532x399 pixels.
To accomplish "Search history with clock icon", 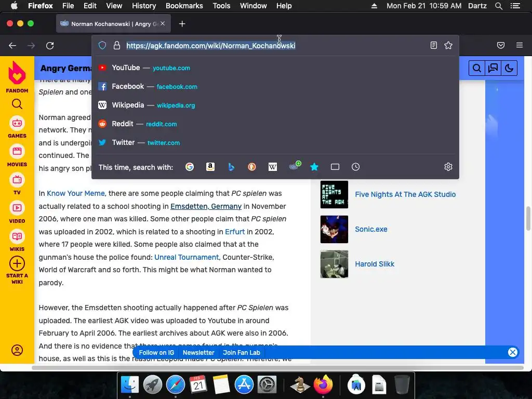I will [x=355, y=167].
